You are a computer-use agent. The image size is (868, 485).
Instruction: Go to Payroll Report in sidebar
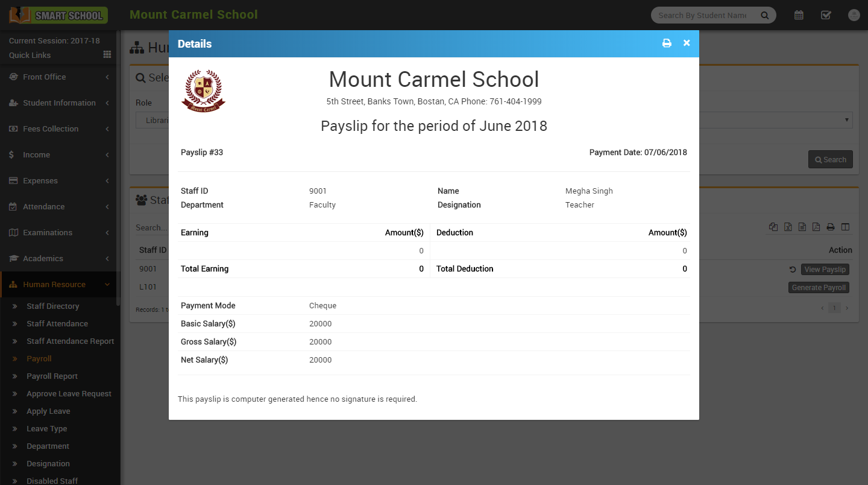coord(52,376)
